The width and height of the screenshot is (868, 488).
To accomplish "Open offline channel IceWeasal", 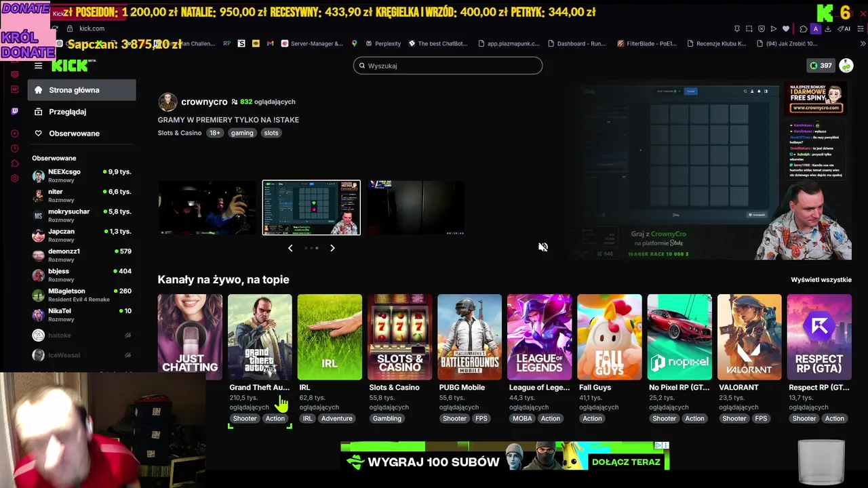I will [81, 355].
